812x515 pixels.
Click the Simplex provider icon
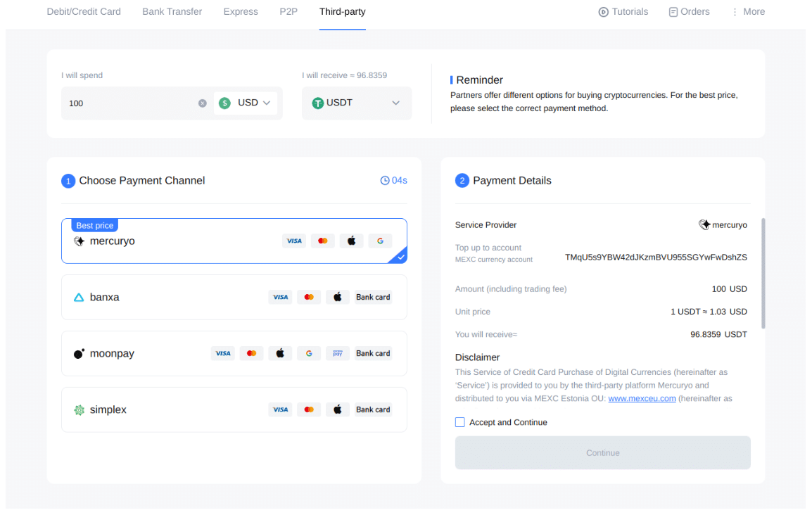click(80, 409)
